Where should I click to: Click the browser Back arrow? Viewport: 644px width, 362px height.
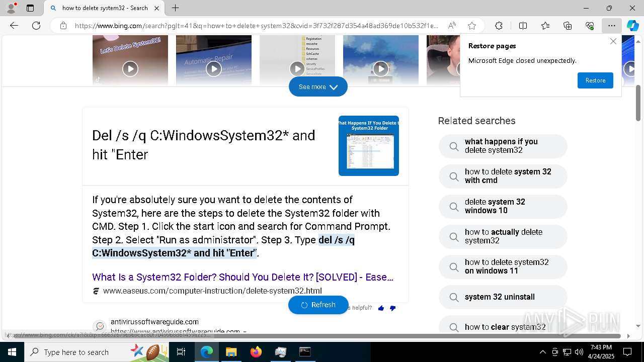point(14,26)
